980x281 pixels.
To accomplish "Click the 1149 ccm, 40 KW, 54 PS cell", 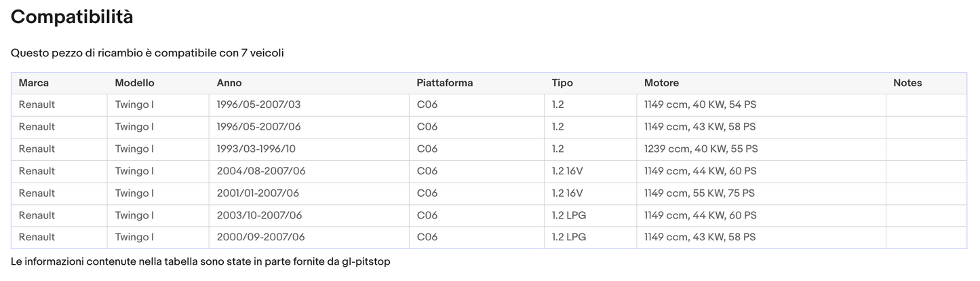I will (x=700, y=105).
